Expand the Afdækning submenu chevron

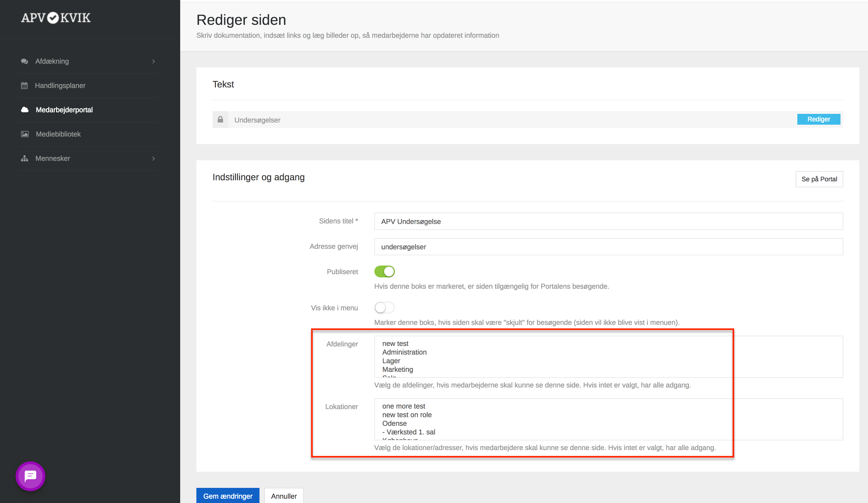coord(153,61)
